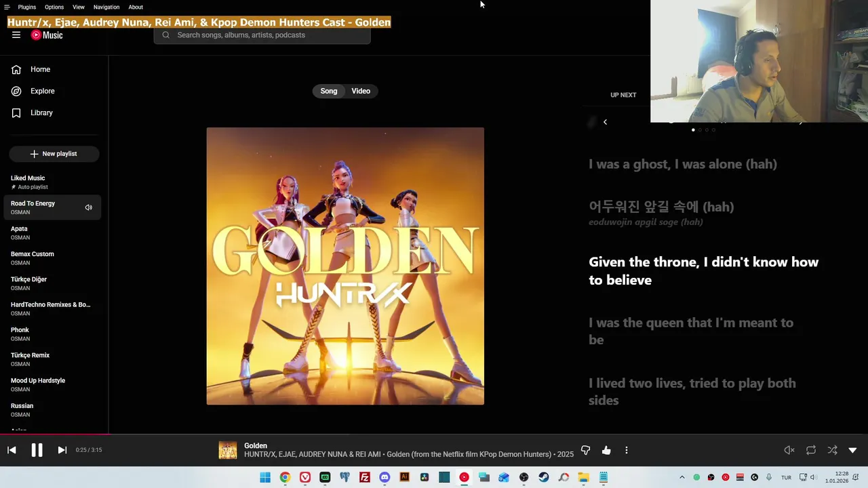Switch to Video mode
The width and height of the screenshot is (868, 488).
click(361, 91)
